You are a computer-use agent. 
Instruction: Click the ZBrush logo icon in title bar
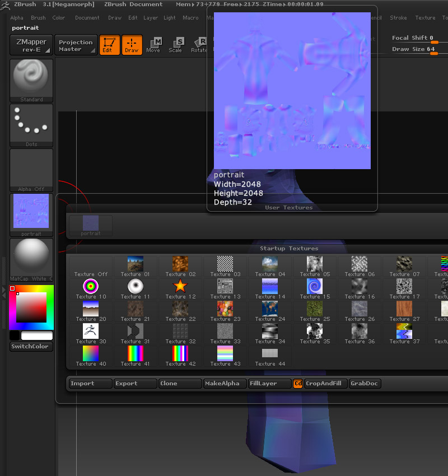click(6, 5)
